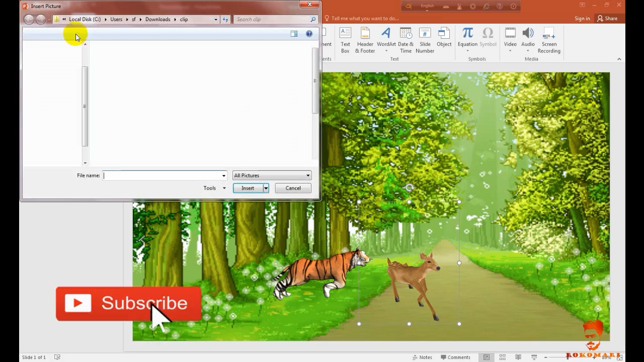Click the navigation pane scrollbar
Screen dimensions: 644x362
coord(85,106)
